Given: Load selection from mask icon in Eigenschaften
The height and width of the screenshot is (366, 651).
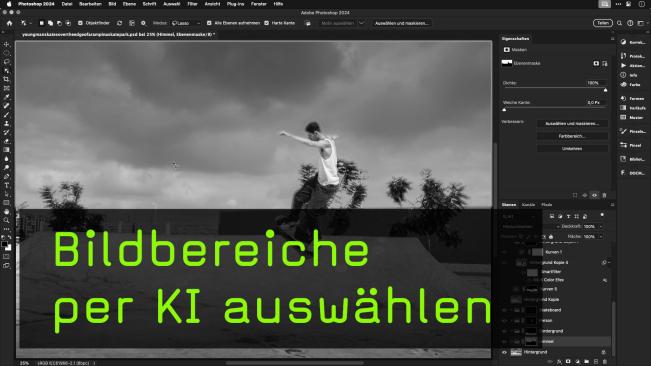Looking at the screenshot, I should (x=575, y=195).
